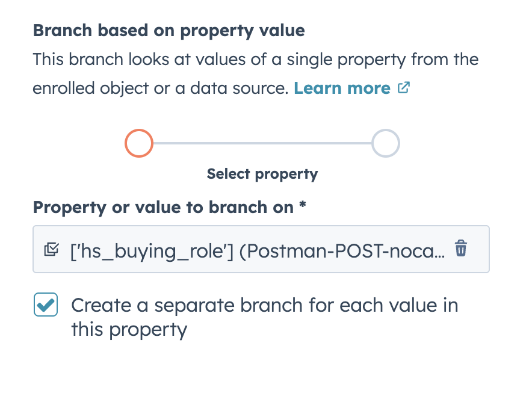Delete the selected property using the trash icon

[461, 248]
